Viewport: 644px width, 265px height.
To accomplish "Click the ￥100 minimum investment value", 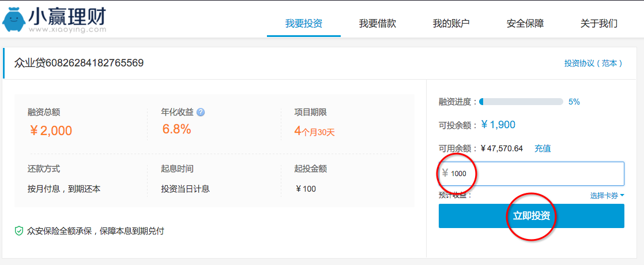I will point(306,189).
